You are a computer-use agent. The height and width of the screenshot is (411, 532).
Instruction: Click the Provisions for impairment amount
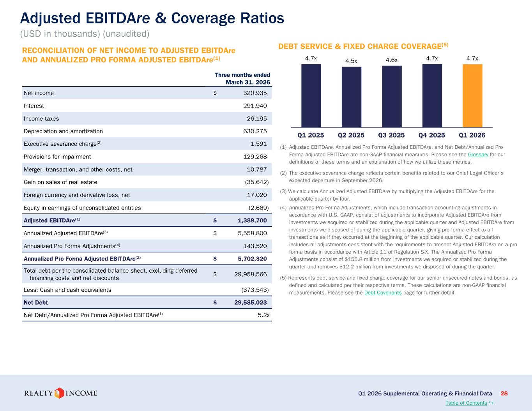255,157
